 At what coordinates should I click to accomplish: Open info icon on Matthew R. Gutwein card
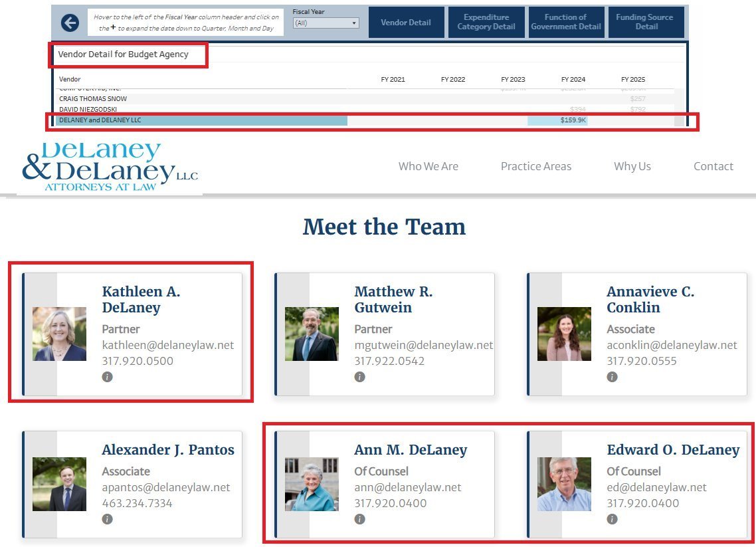click(359, 377)
